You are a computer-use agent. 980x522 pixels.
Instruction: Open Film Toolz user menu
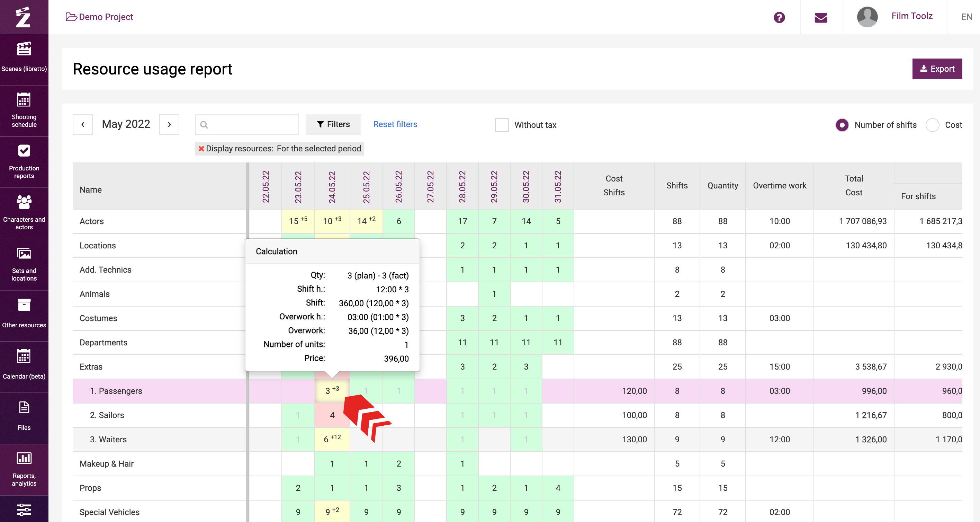(x=912, y=16)
